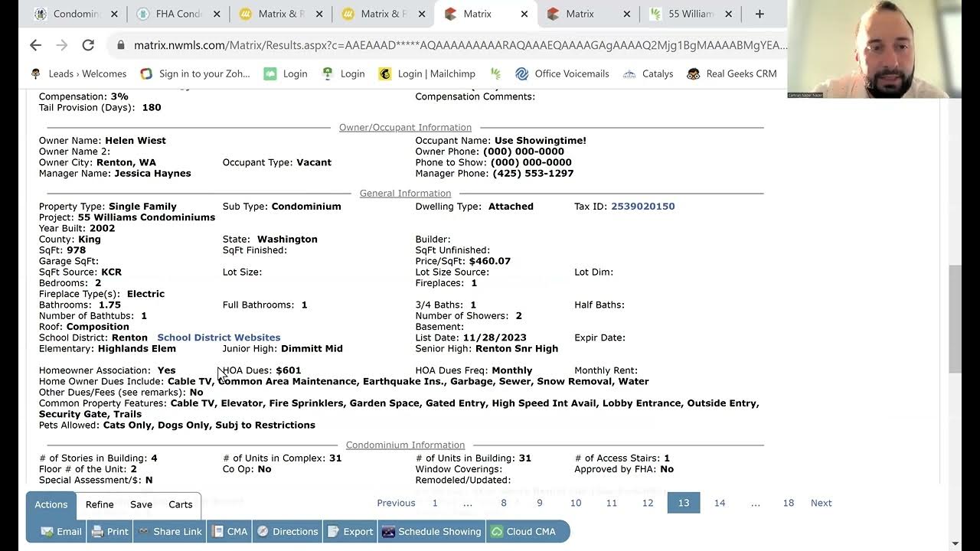Click scrollbar down arrow at bottom
This screenshot has height=551, width=980.
tap(955, 544)
